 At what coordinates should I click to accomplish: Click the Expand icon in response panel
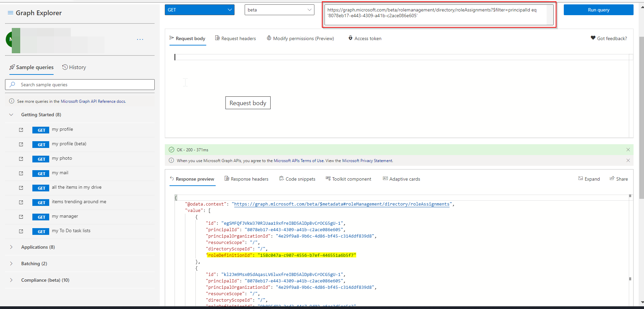[581, 179]
